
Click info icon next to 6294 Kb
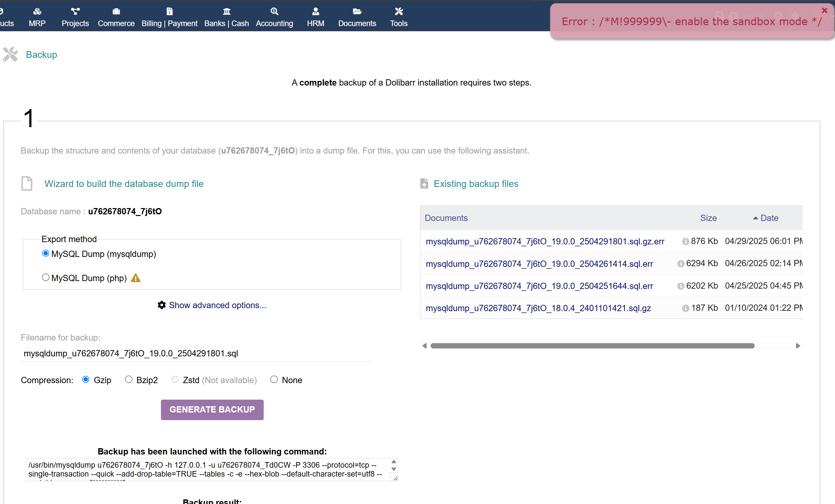681,264
